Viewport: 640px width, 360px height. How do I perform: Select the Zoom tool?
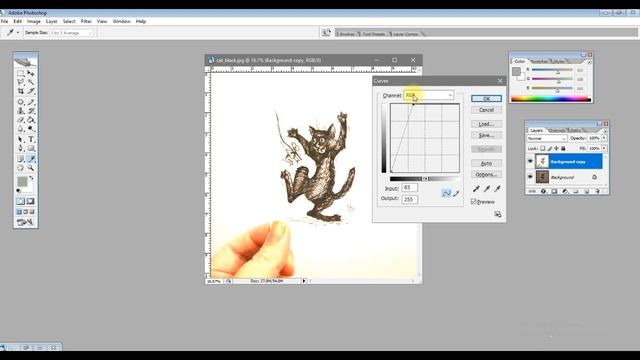coord(31,168)
